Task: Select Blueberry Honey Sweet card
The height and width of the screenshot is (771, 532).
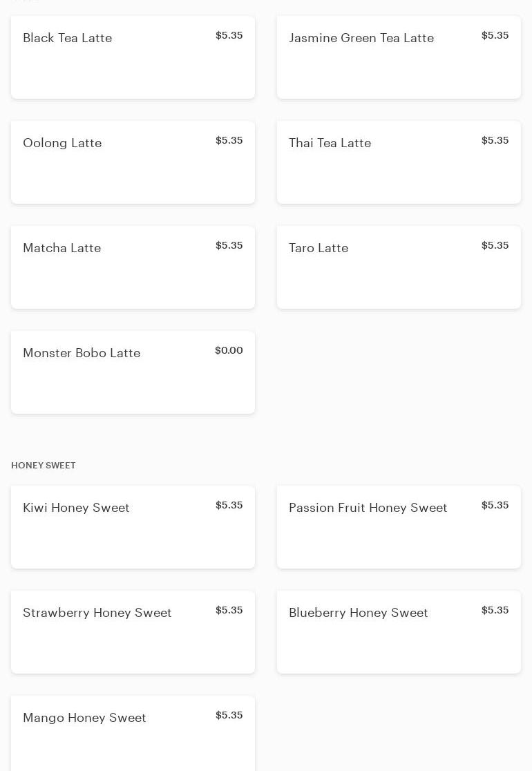Action: coord(399,632)
